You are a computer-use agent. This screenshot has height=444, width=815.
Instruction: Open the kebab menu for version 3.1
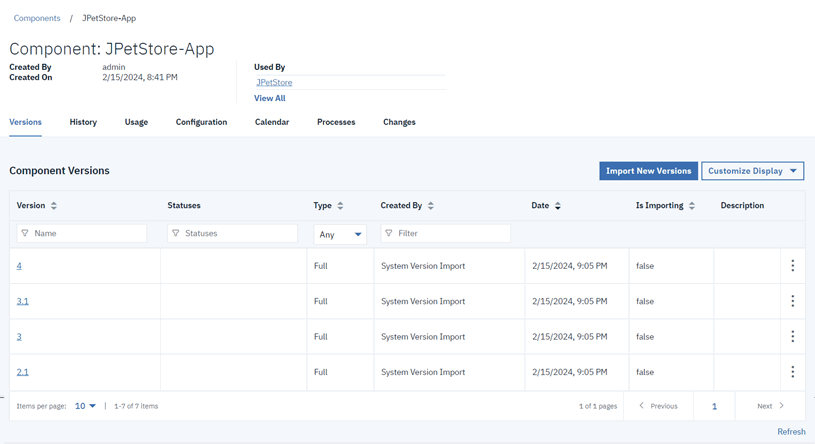(792, 301)
